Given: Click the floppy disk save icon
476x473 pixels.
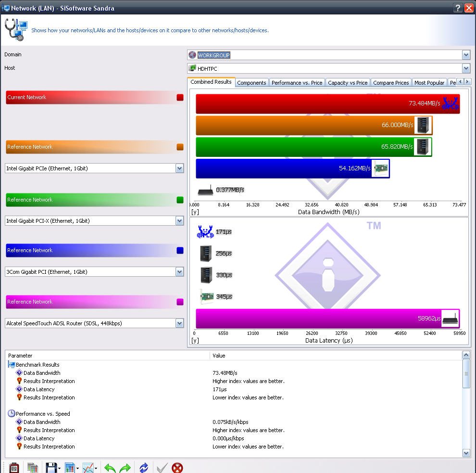Looking at the screenshot, I should click(51, 468).
